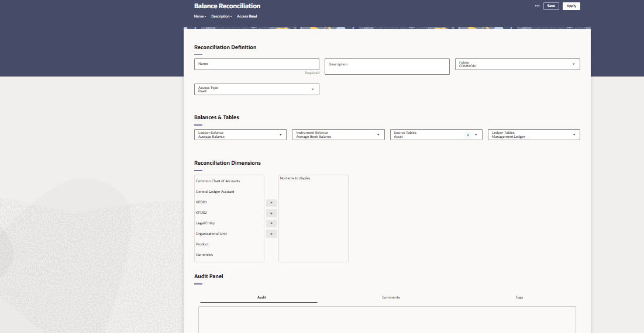
Task: Click the Reconciliation Dimensions heading
Action: [x=227, y=163]
